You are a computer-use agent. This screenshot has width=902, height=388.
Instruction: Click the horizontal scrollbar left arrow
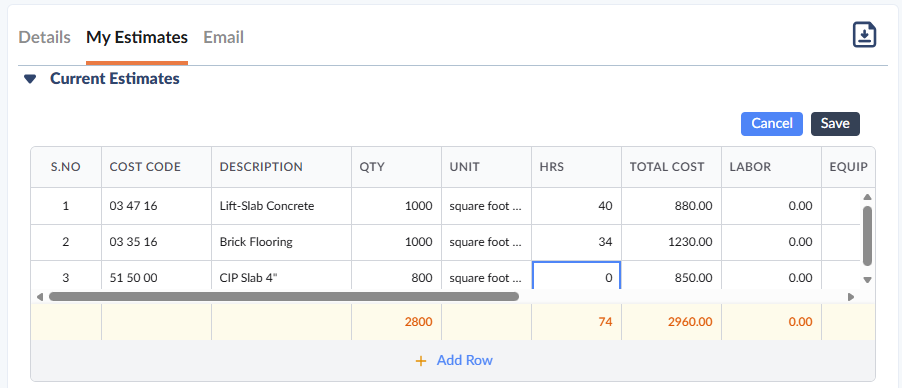(40, 297)
